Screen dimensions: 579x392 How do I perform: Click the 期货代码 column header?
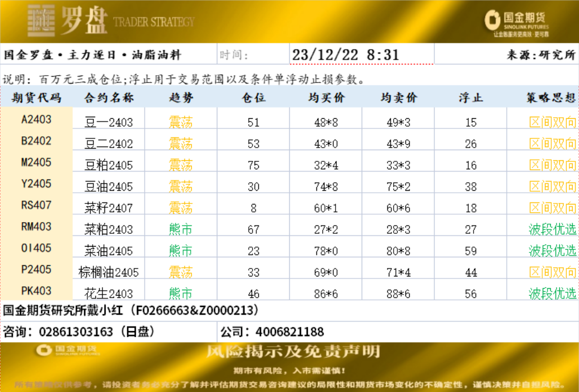pos(36,98)
